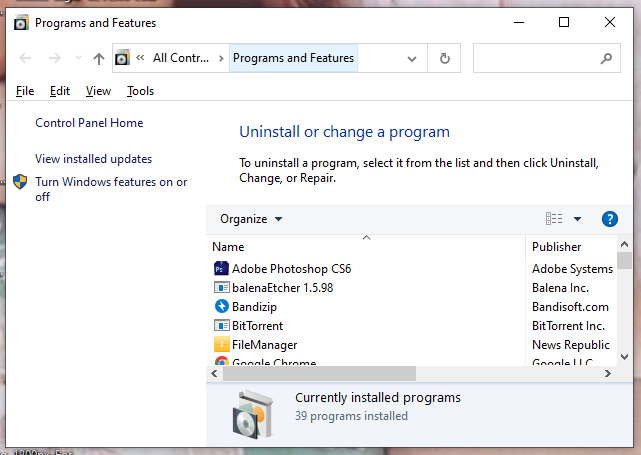Image resolution: width=641 pixels, height=455 pixels.
Task: Select the Google Chrome entry
Action: (274, 361)
